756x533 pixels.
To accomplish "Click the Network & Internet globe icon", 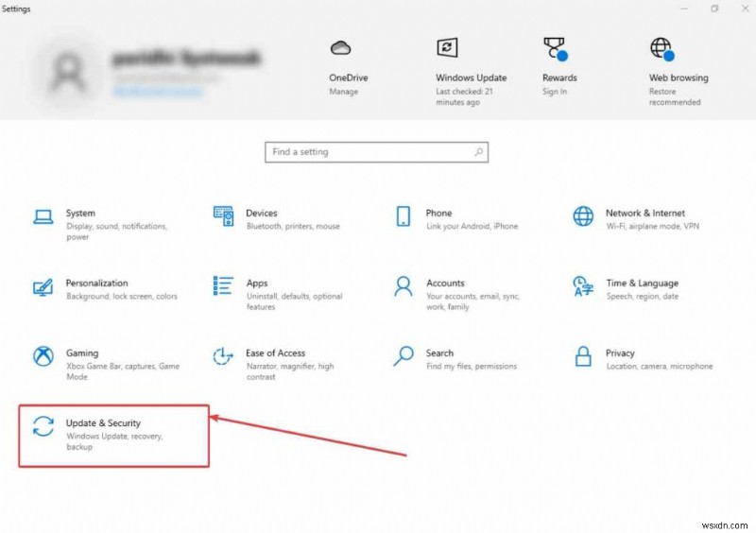I will click(x=583, y=216).
